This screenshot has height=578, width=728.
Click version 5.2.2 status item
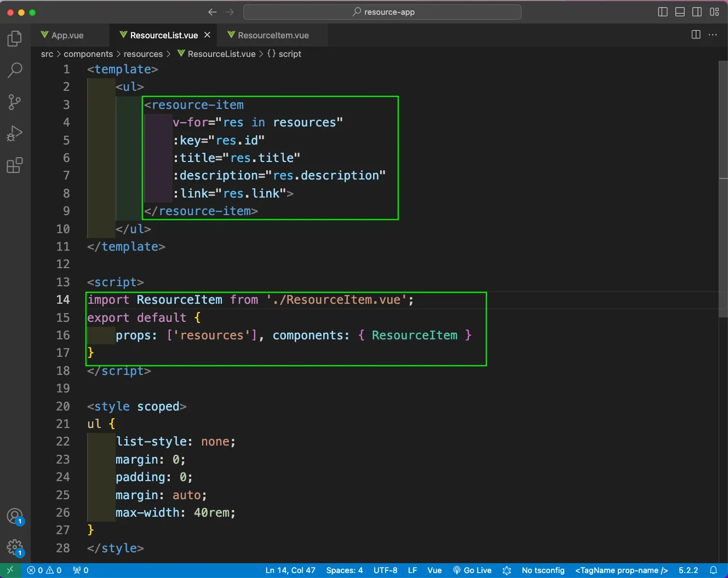coord(689,570)
